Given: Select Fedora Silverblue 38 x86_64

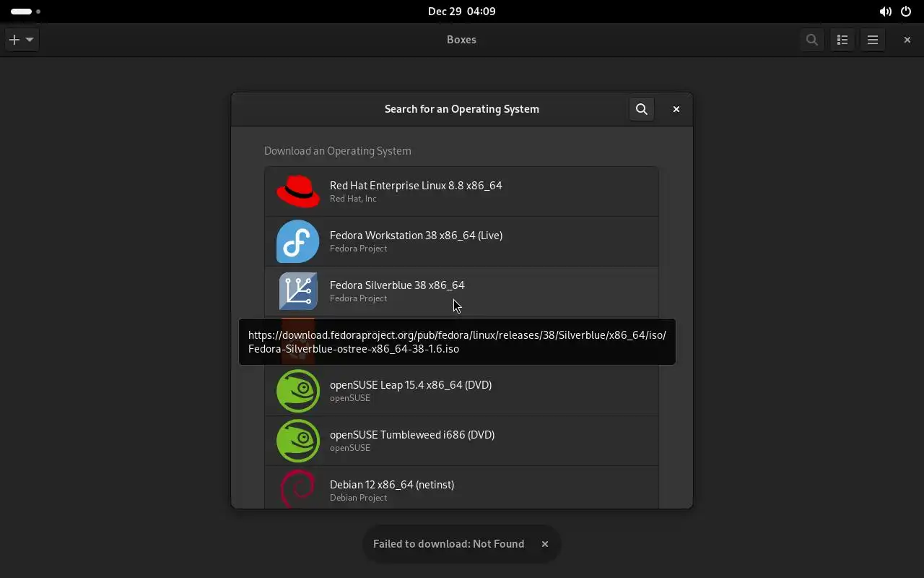Looking at the screenshot, I should 461,291.
